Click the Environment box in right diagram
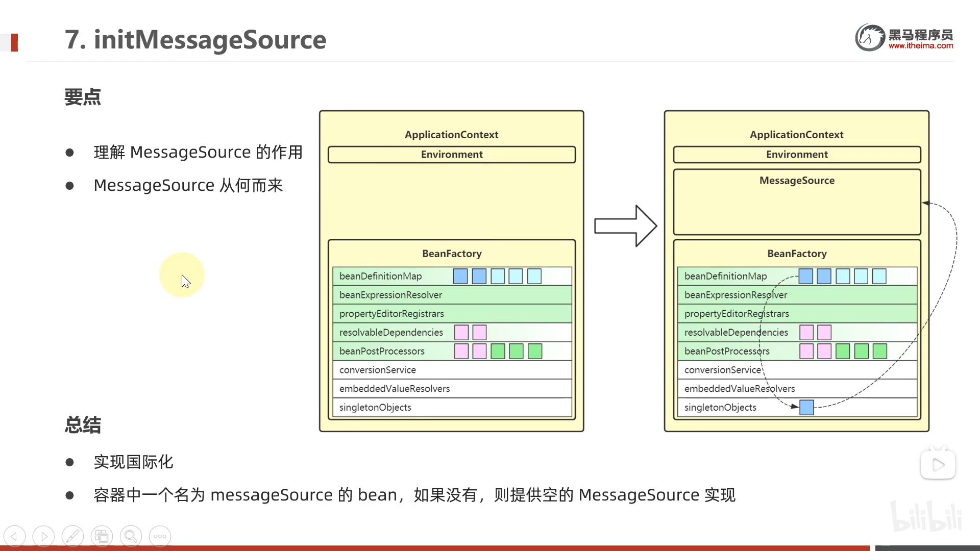 797,155
